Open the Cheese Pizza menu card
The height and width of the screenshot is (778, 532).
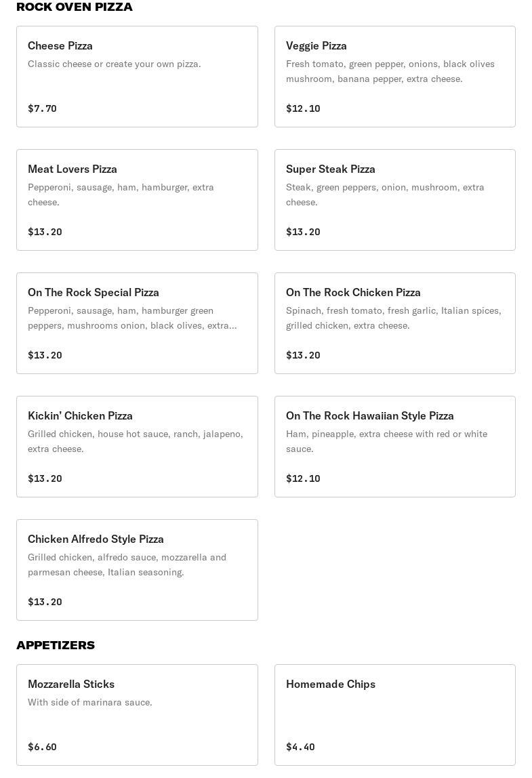click(137, 77)
